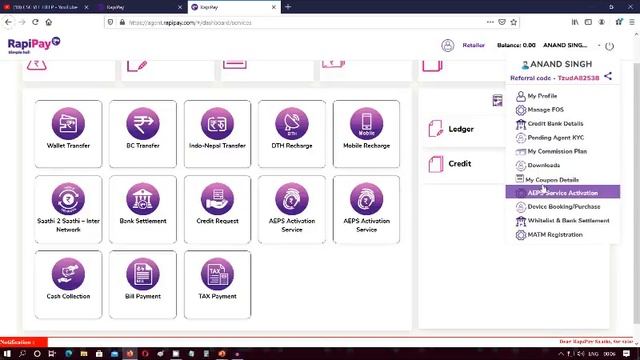Open Whitelist & Bank Settlement entry
This screenshot has height=360, width=640.
click(x=562, y=221)
